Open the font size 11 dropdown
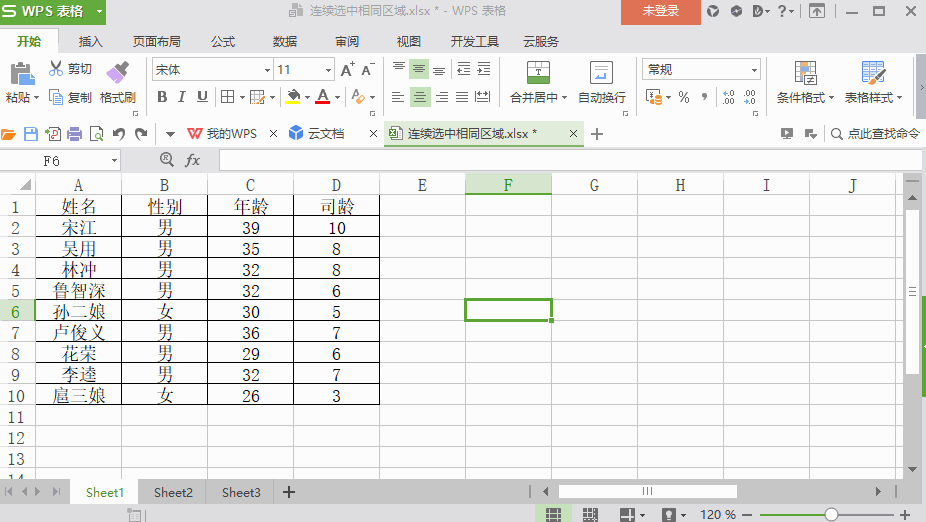Screen dimensions: 926x522 tap(328, 70)
